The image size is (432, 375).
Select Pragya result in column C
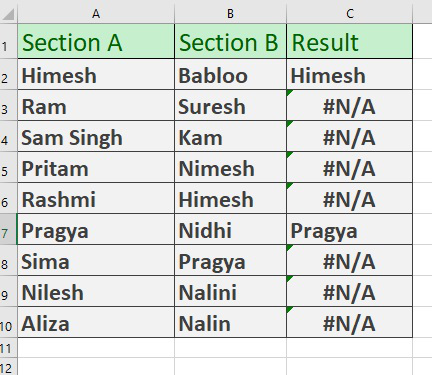click(x=349, y=229)
